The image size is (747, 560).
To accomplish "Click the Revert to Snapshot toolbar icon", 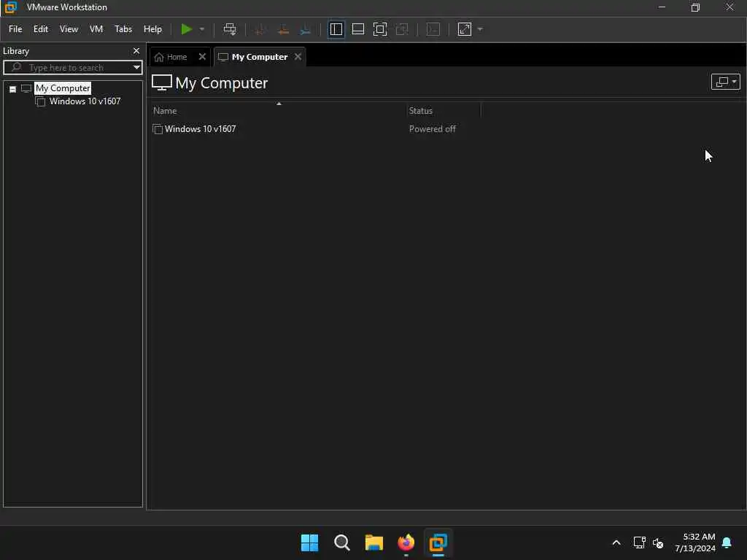I will (x=283, y=29).
